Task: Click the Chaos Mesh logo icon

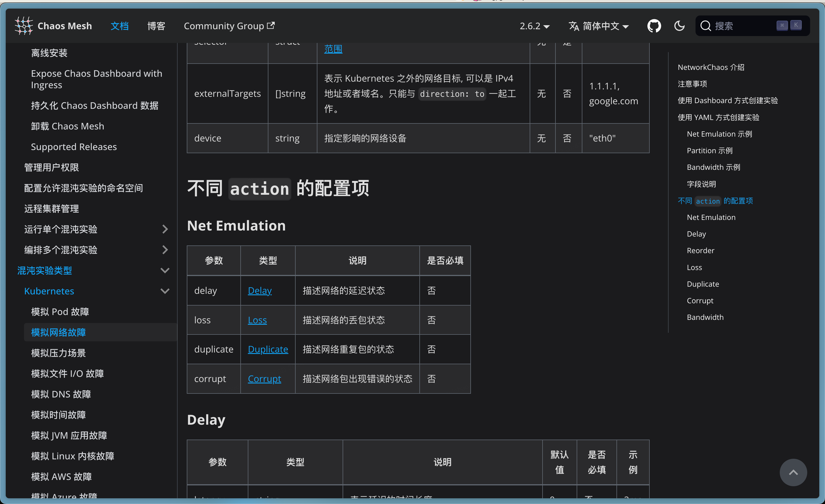Action: pos(23,26)
